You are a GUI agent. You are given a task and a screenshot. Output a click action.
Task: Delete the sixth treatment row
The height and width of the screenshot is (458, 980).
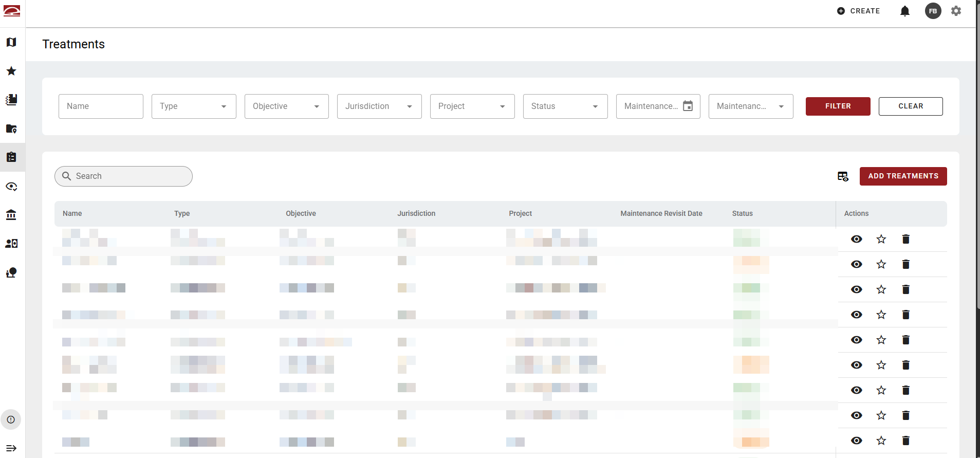coord(906,365)
